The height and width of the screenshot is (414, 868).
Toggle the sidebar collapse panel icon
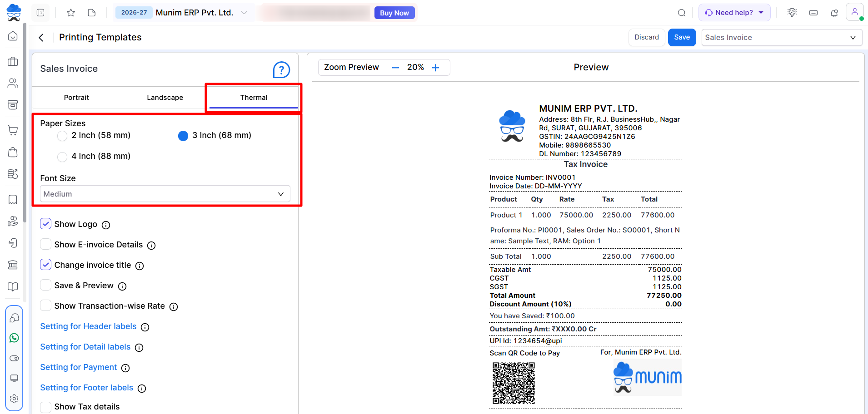(x=40, y=13)
